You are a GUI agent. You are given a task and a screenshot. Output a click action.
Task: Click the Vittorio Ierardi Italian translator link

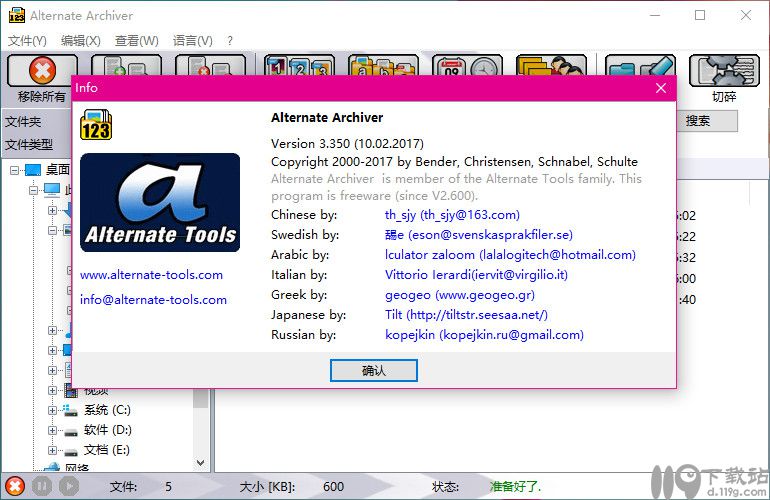(x=476, y=275)
